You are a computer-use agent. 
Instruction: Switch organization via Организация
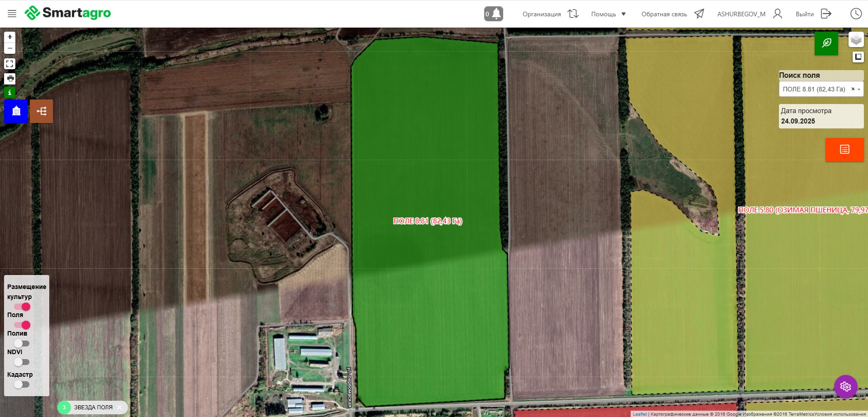click(550, 14)
